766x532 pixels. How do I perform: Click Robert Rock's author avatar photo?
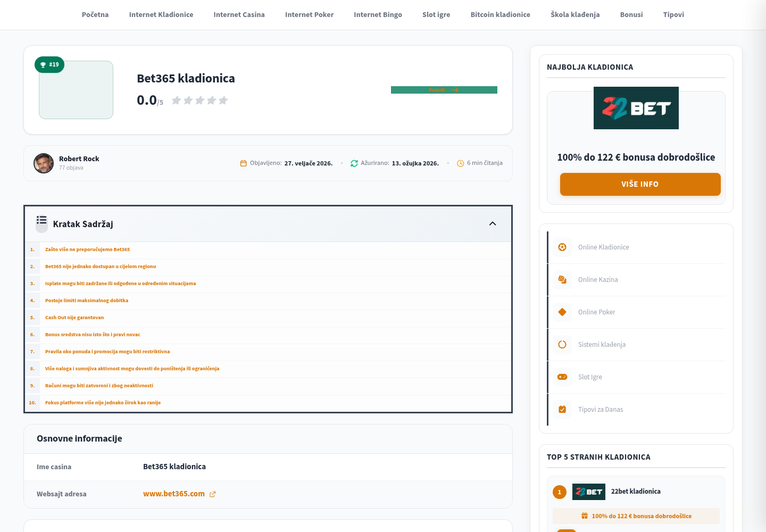coord(44,163)
